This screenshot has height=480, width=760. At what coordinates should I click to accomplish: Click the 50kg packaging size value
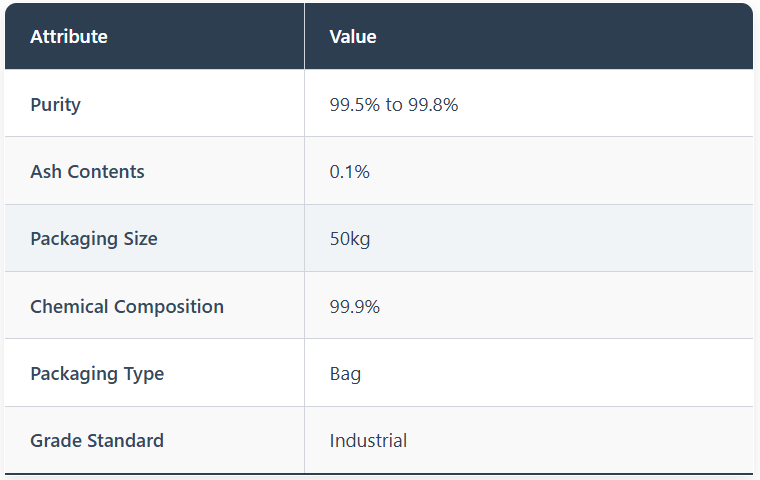point(350,239)
